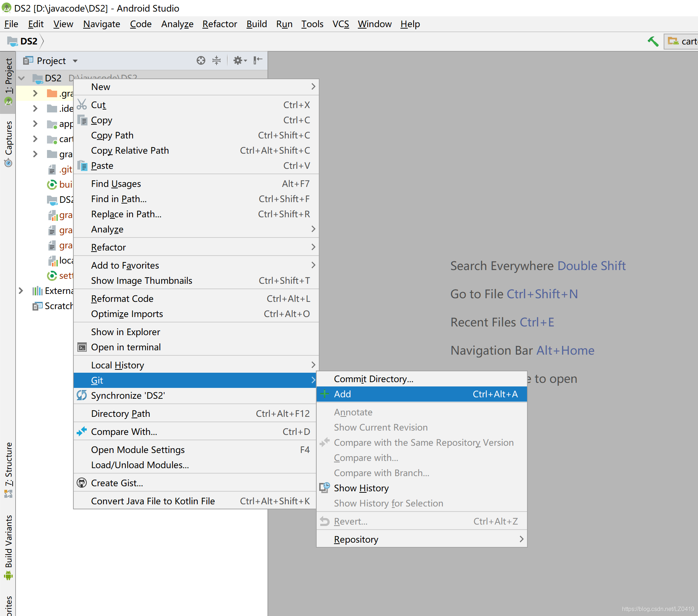Open Local History submenu
This screenshot has height=616, width=698.
click(x=196, y=365)
